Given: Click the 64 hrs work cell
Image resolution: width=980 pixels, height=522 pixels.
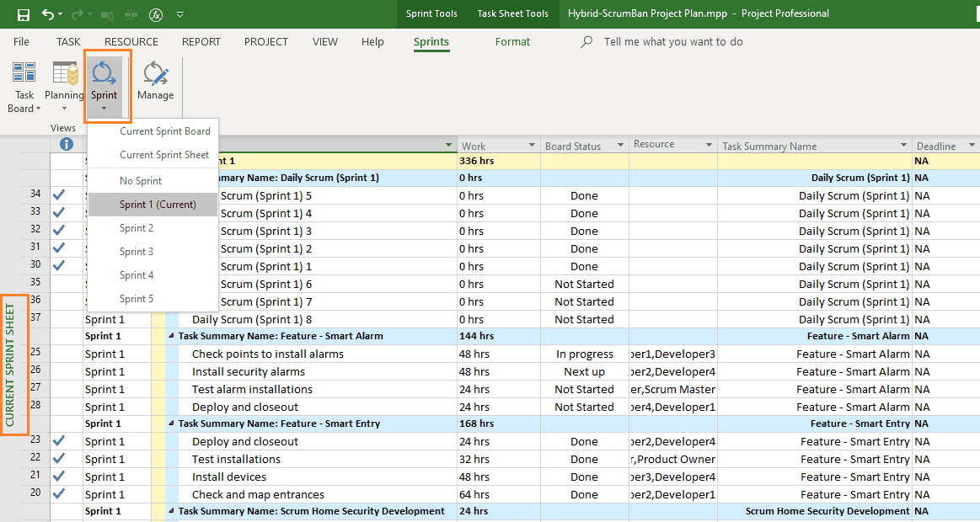Looking at the screenshot, I should (499, 494).
